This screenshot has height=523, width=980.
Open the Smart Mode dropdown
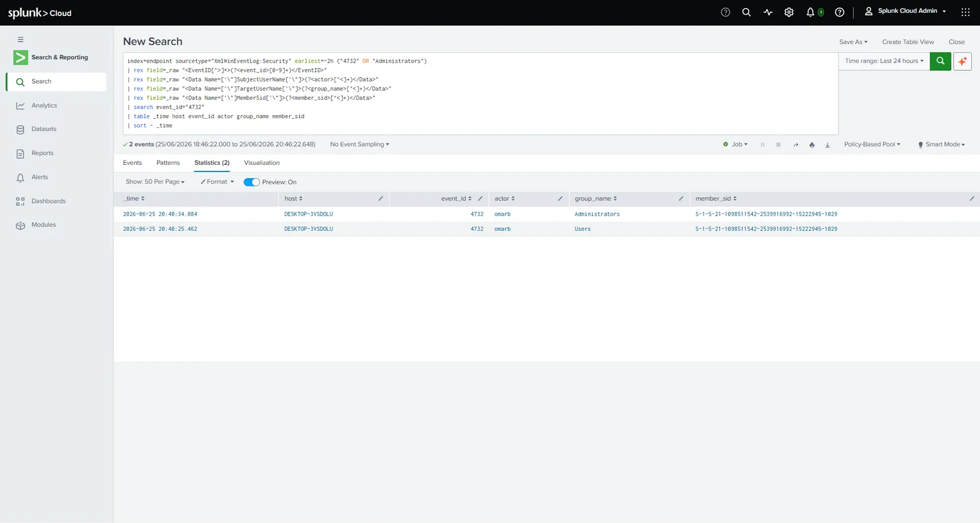941,145
